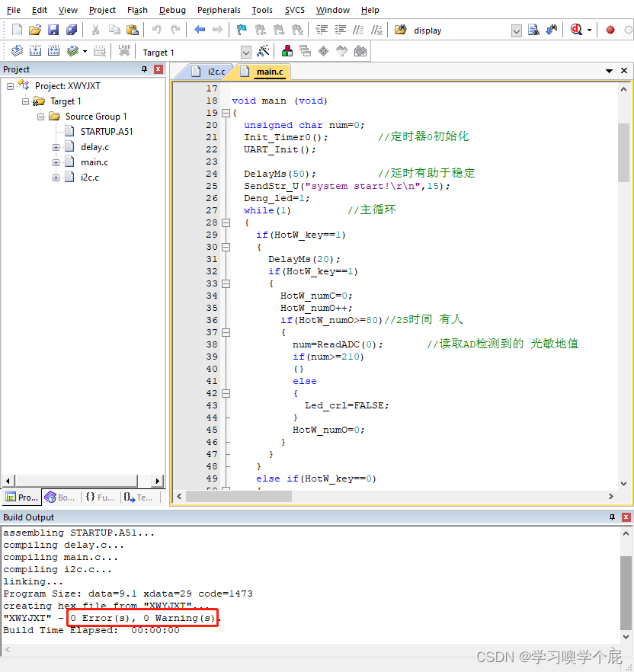Download to flash LOAD icon

[124, 51]
